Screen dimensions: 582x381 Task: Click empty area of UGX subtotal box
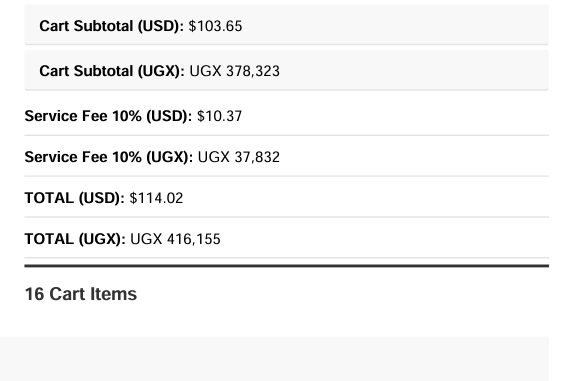(414, 70)
